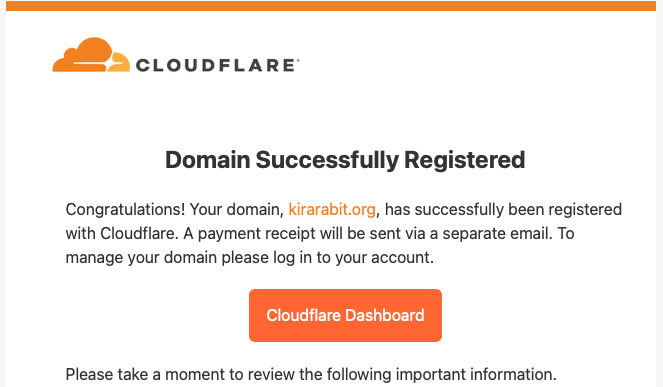This screenshot has height=387, width=663.
Task: Click the orange Cloudflare cloud logo
Action: (x=91, y=55)
